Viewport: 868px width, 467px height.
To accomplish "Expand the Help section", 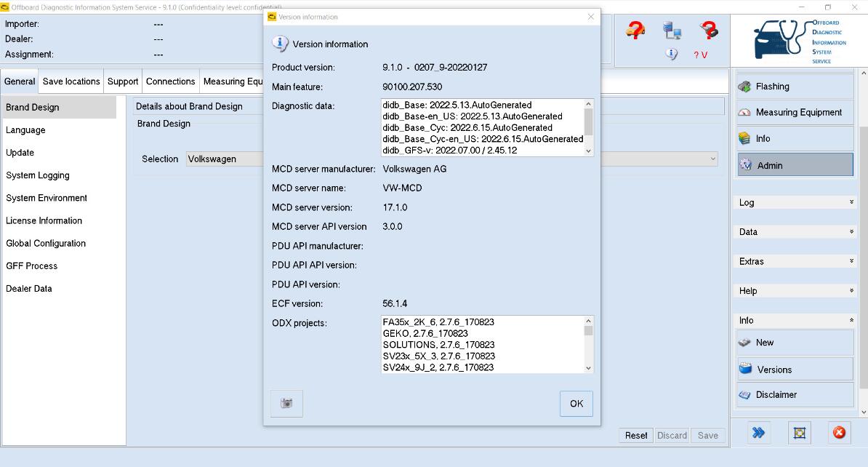I will pyautogui.click(x=795, y=291).
